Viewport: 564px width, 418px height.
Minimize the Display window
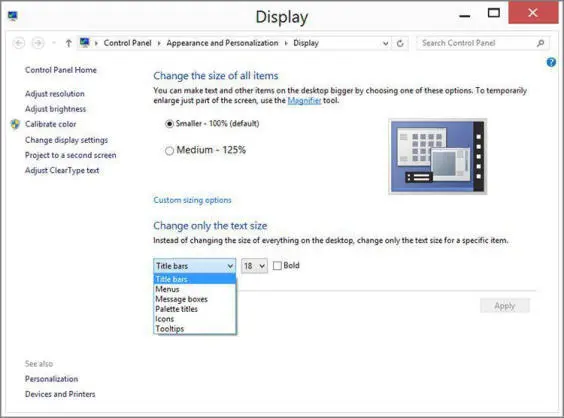(x=465, y=16)
